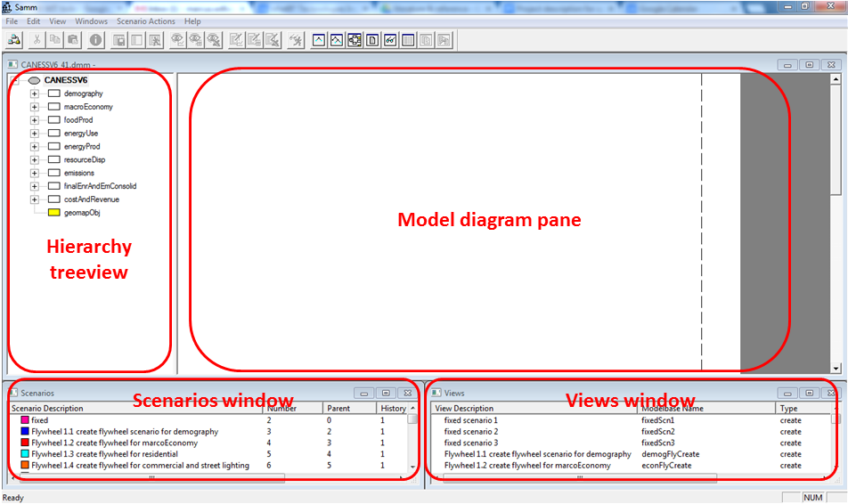Image resolution: width=848 pixels, height=504 pixels.
Task: Click the pencil edit with graph icon
Action: pyautogui.click(x=236, y=40)
